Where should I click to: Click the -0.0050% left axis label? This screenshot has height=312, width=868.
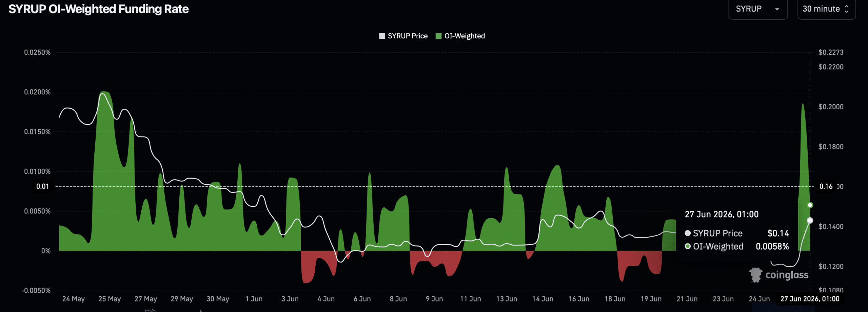tap(36, 291)
